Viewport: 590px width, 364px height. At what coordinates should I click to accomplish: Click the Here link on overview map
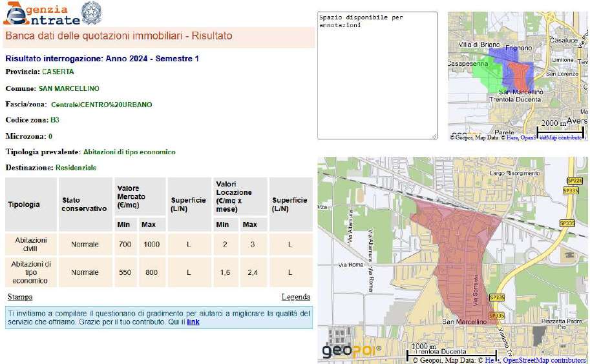pyautogui.click(x=511, y=137)
